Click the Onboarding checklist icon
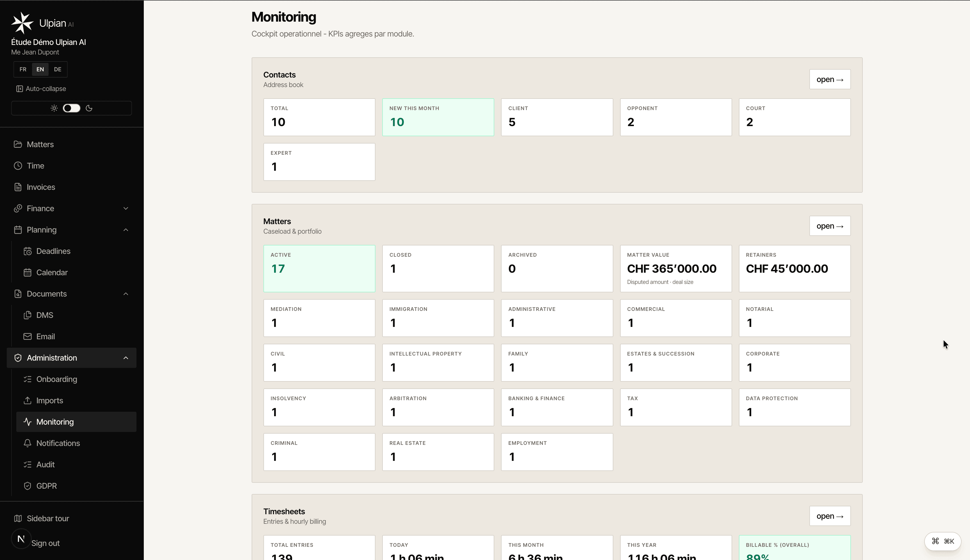 [27, 379]
